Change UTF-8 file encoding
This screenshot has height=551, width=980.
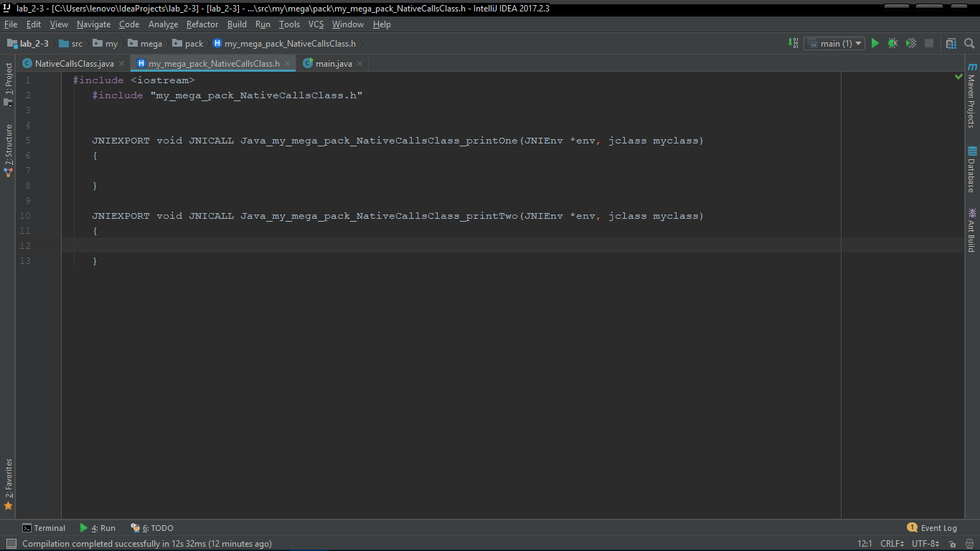(x=925, y=544)
